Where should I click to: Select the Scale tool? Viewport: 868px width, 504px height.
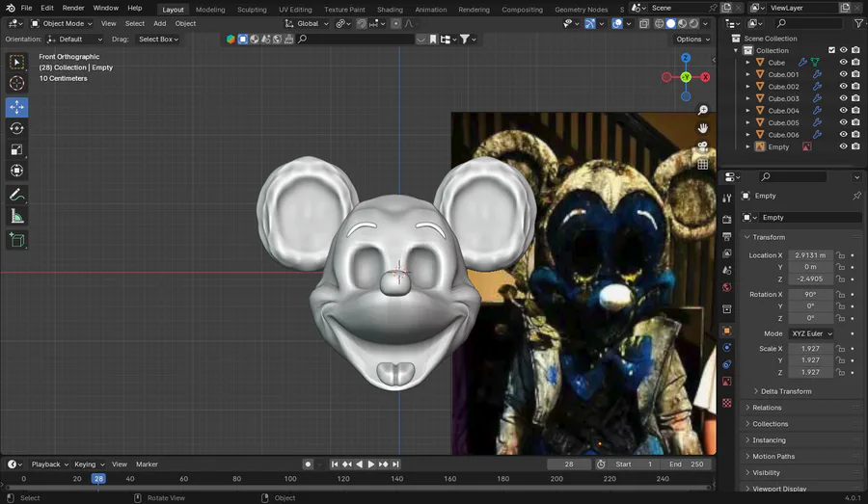click(16, 149)
